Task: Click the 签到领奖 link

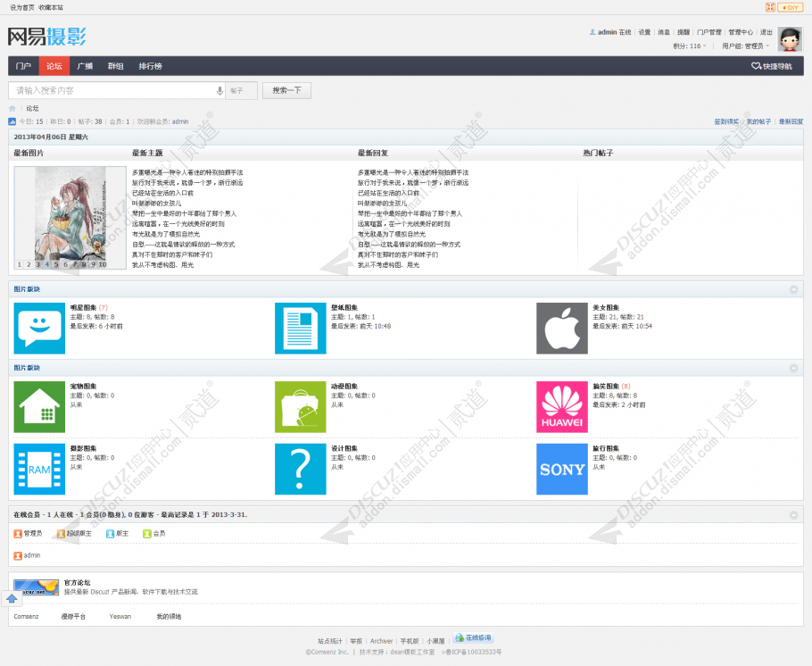Action: click(726, 121)
